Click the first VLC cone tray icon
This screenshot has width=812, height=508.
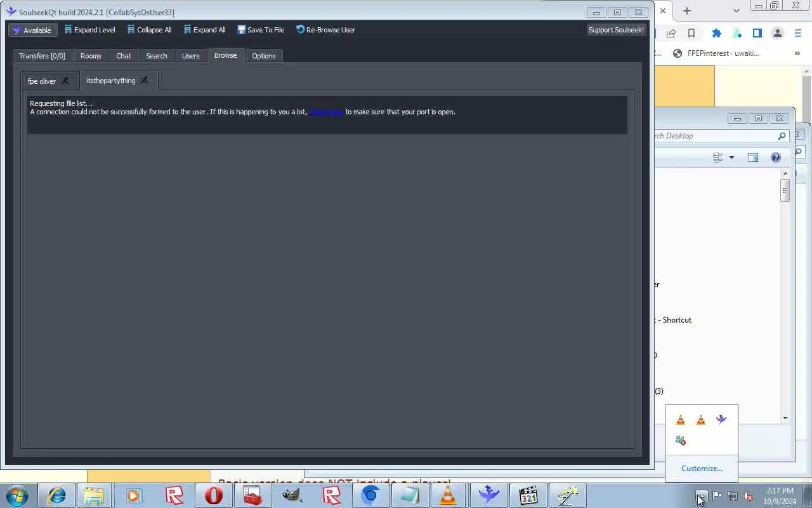pos(681,420)
